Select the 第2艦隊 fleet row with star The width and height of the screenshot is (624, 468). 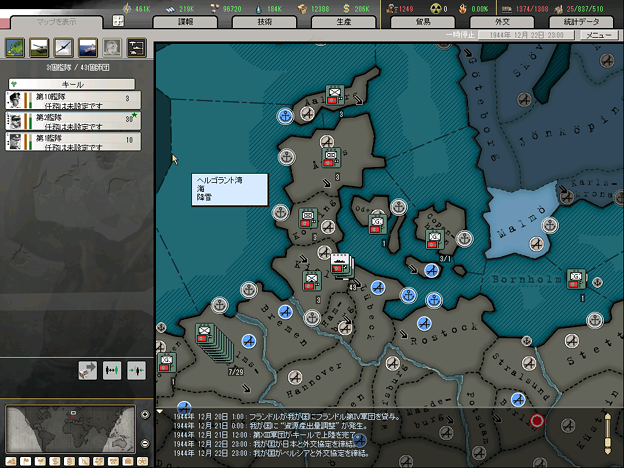73,121
